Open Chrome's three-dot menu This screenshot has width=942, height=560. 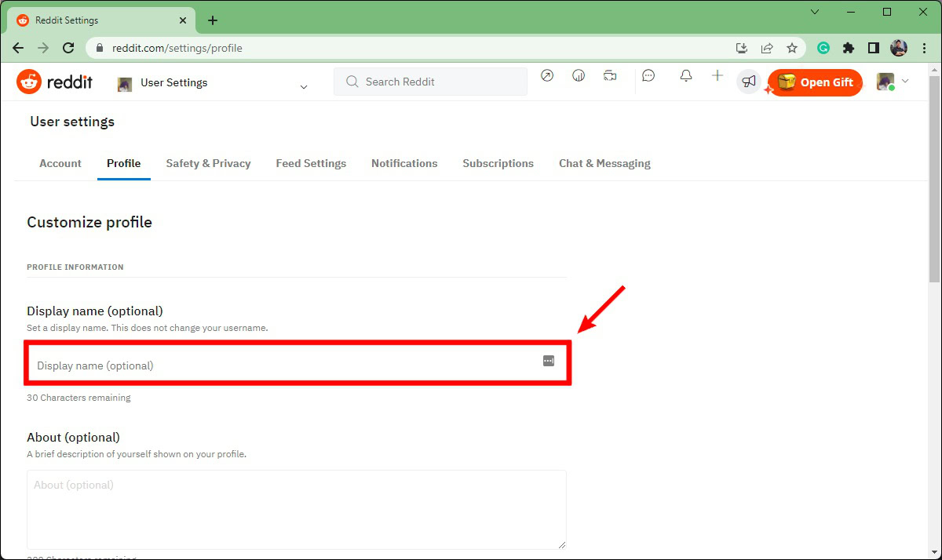[x=925, y=47]
